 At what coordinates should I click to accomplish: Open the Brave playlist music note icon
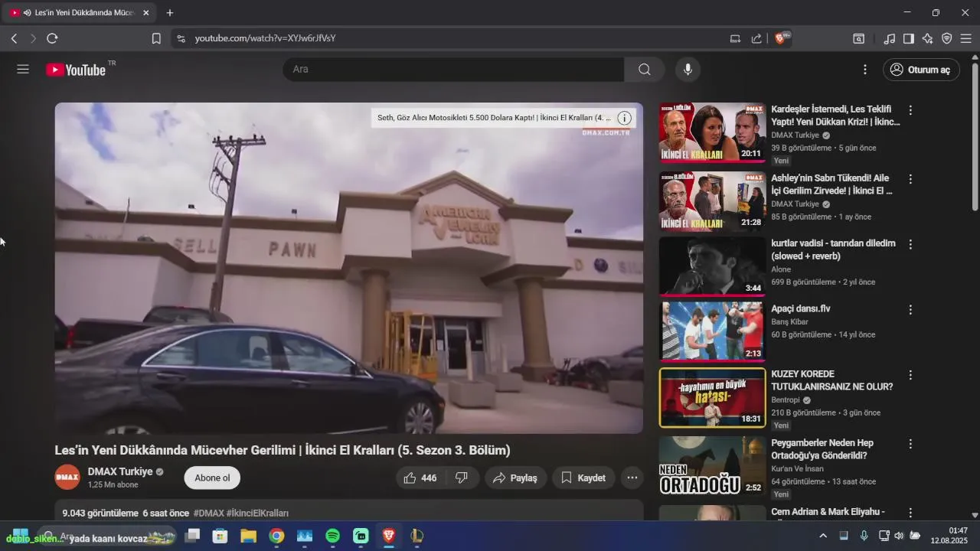[x=890, y=38]
